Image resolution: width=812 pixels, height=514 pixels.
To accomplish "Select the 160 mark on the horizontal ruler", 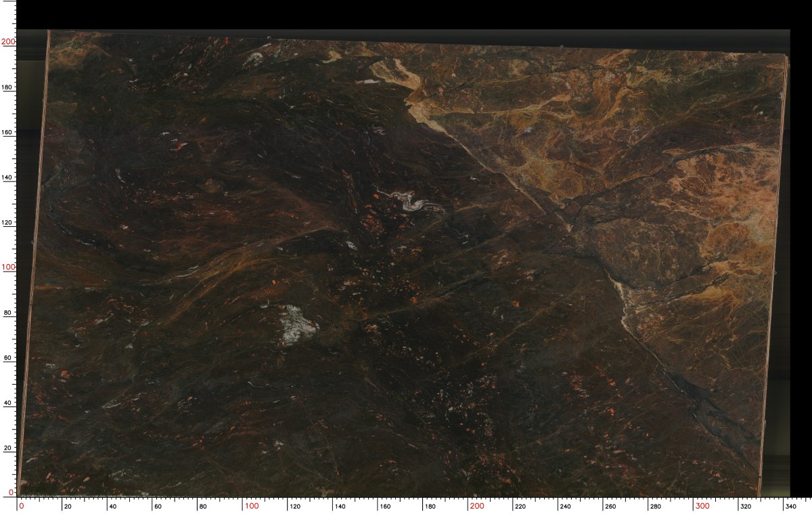I will [385, 506].
